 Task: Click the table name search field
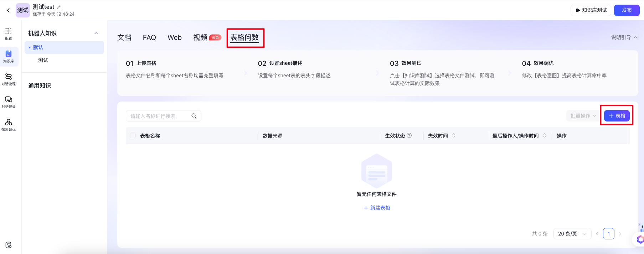pos(159,116)
